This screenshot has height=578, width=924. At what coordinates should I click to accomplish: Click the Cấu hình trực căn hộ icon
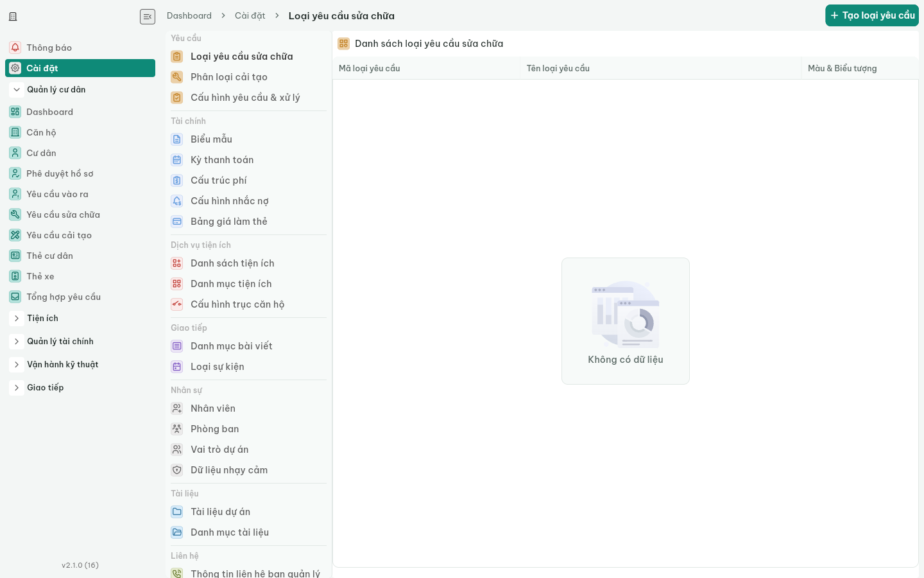(177, 304)
